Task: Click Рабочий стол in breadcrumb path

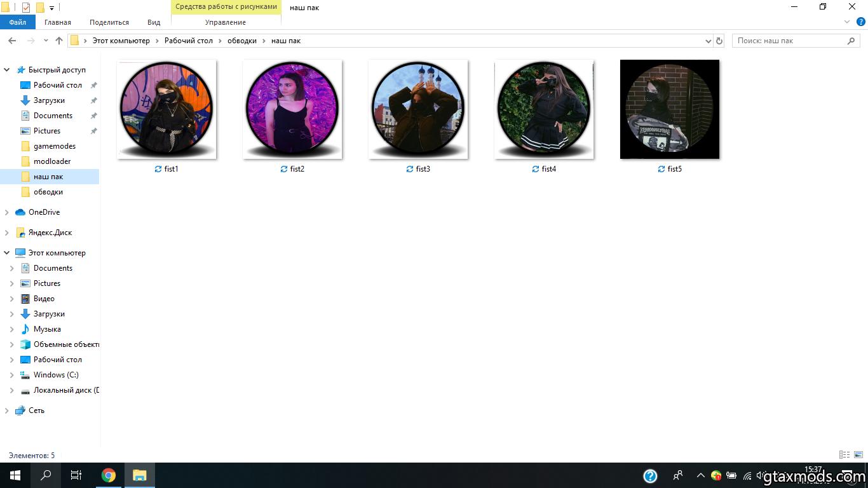Action: click(188, 41)
